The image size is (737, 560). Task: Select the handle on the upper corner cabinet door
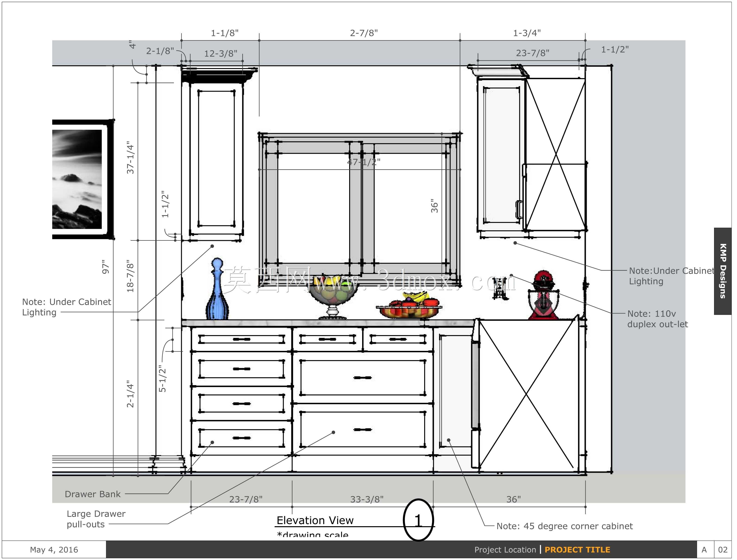coord(519,209)
